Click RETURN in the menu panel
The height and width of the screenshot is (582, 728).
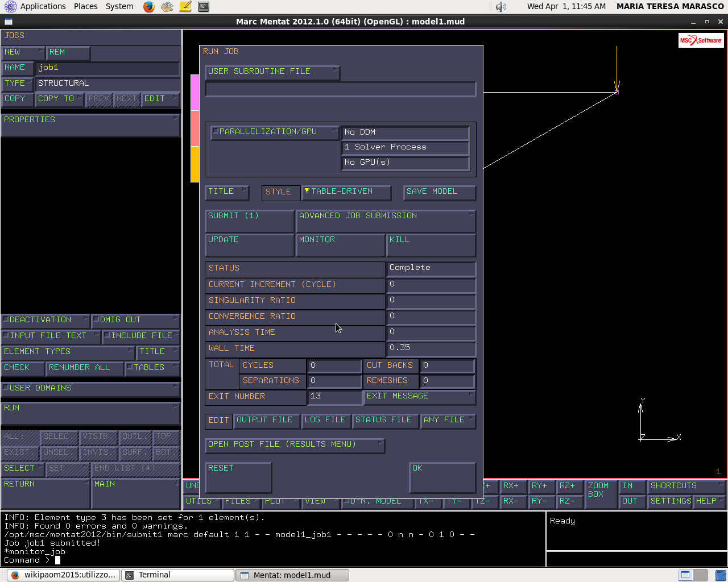45,493
